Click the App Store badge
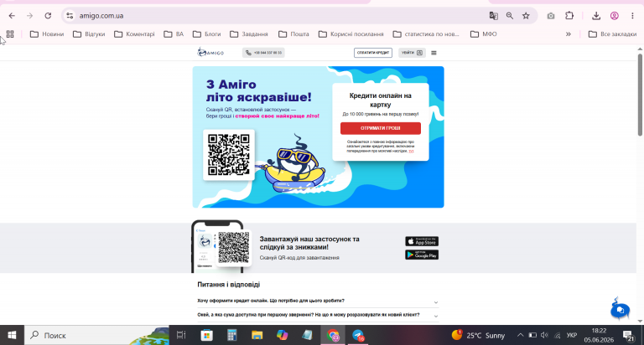This screenshot has height=345, width=644. [x=422, y=241]
